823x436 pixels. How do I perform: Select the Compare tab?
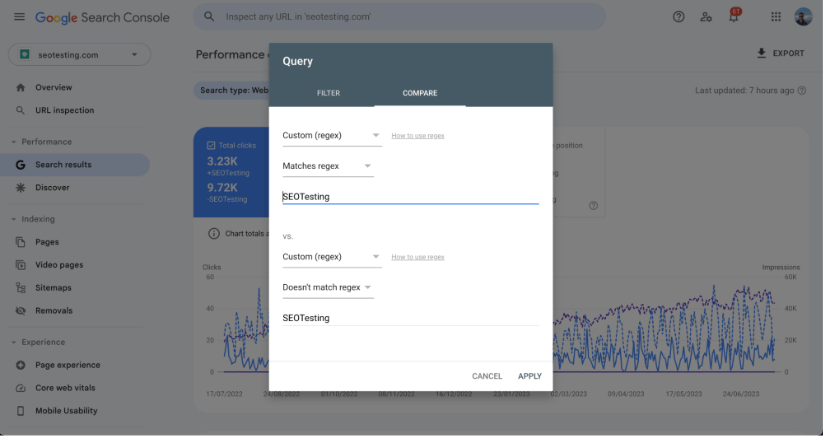pos(419,93)
